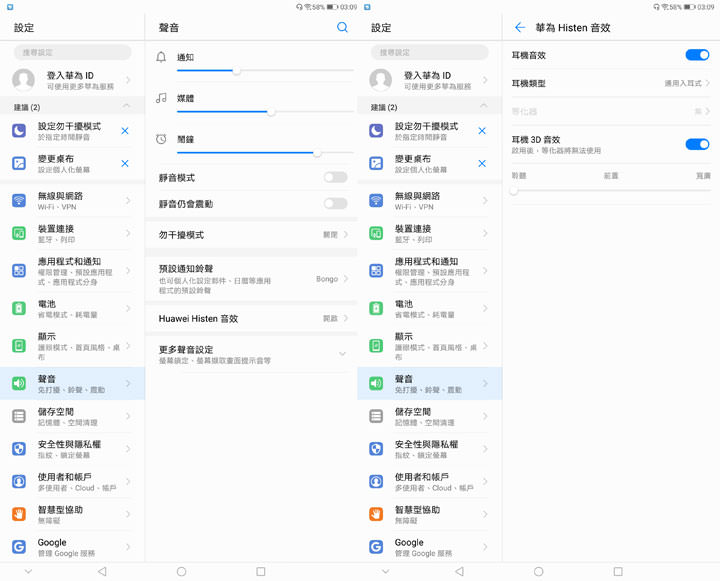Image resolution: width=720 pixels, height=581 pixels.
Task: Tap right nav bar home circle
Action: click(539, 571)
